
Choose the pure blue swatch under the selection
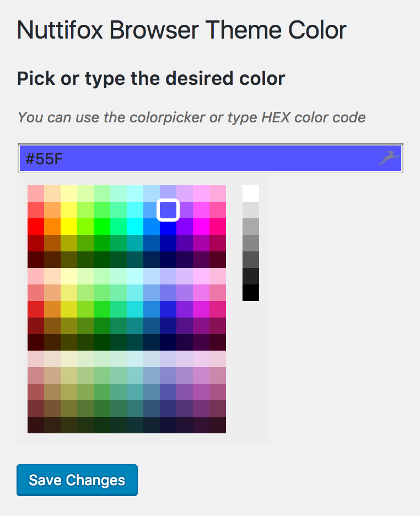pyautogui.click(x=168, y=227)
